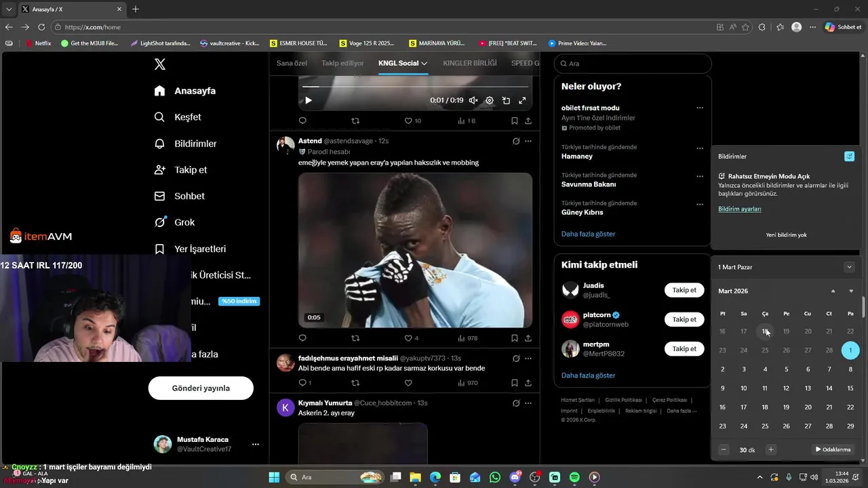This screenshot has height=488, width=868.
Task: Open more options on Kıymalı Yumurta's post
Action: pos(528,403)
